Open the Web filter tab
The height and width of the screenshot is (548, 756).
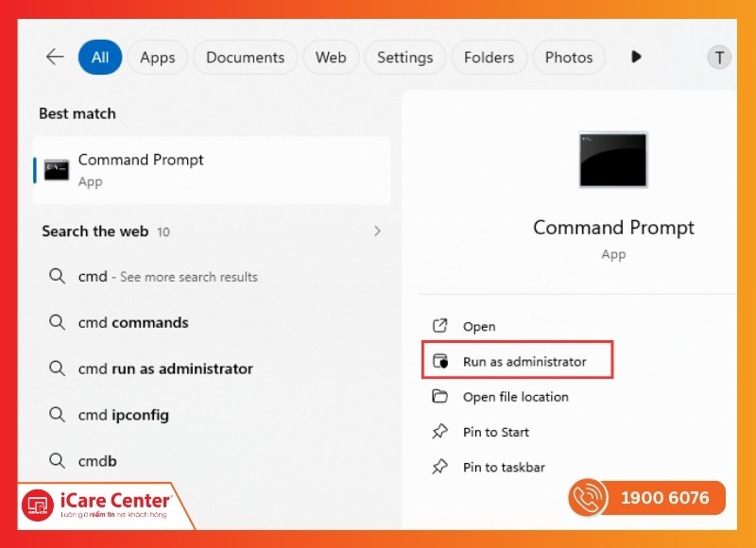331,58
